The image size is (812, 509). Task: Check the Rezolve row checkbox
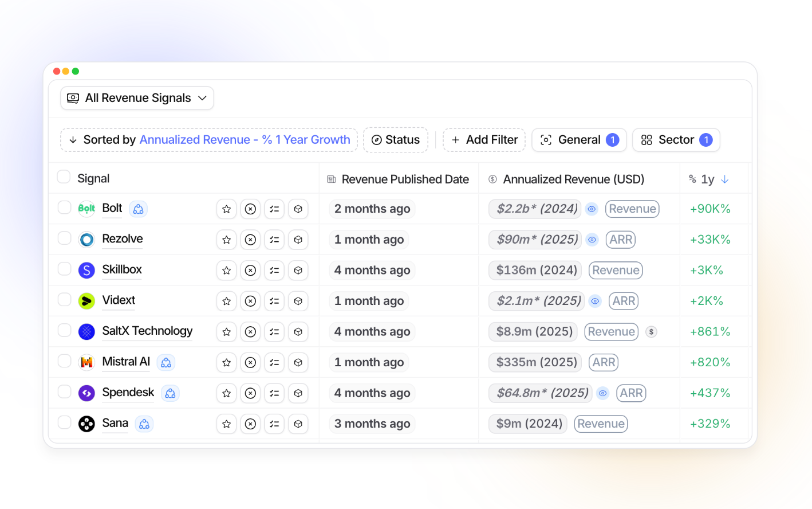coord(65,238)
